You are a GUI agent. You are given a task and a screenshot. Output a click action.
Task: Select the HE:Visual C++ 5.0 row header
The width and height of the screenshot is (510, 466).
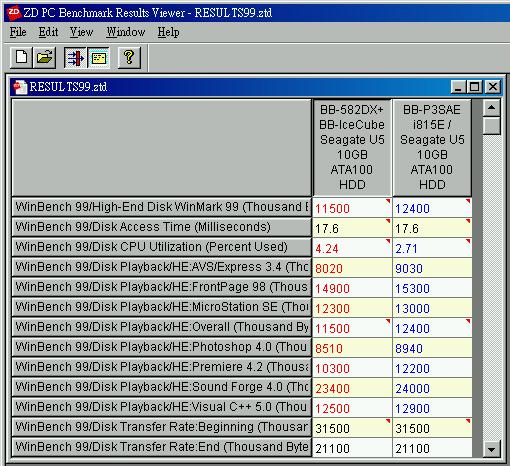click(162, 407)
